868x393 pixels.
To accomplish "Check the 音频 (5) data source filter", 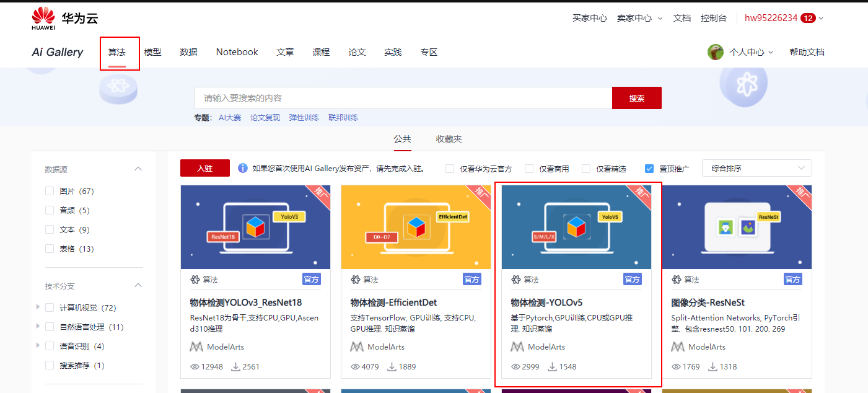I will 50,210.
